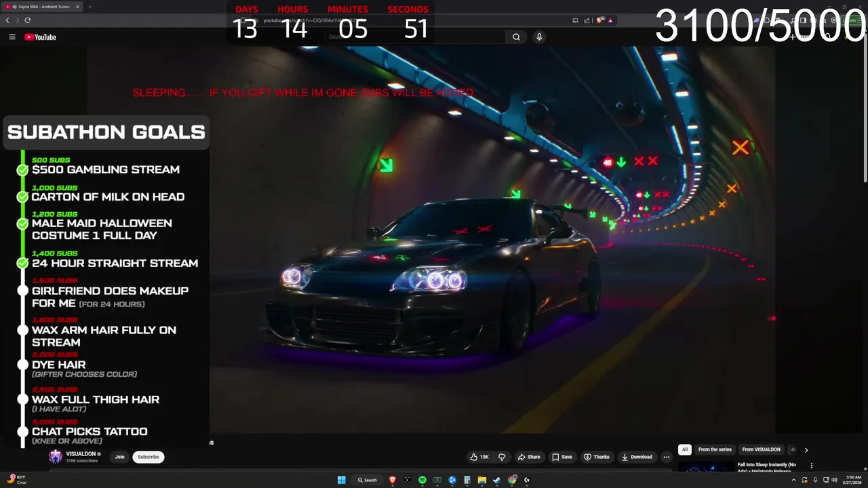This screenshot has width=868, height=488.
Task: Open a new browser tab
Action: pos(90,7)
